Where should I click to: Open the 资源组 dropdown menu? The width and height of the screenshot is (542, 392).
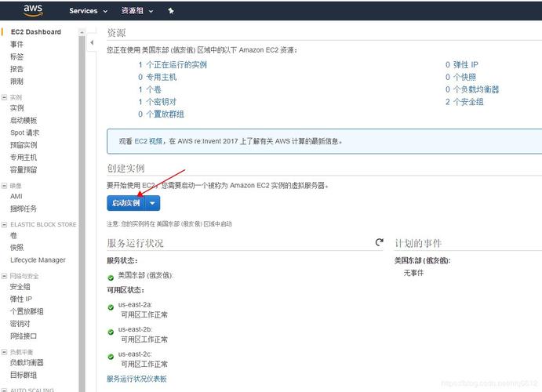[x=137, y=11]
